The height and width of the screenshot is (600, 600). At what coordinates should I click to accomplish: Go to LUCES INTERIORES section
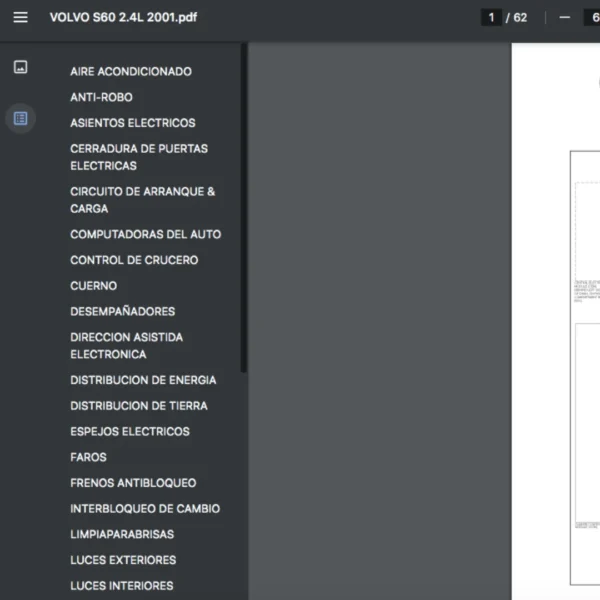click(122, 586)
